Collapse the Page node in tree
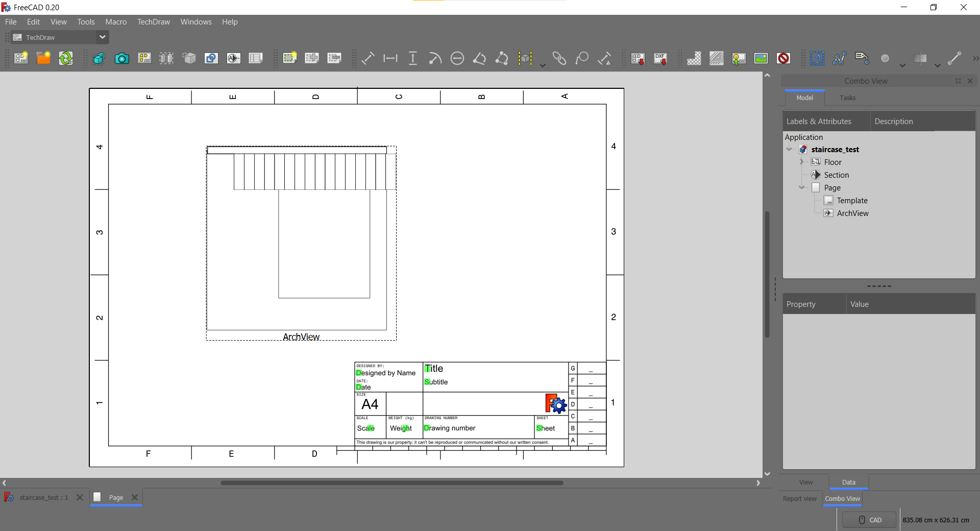This screenshot has height=531, width=980. point(801,187)
